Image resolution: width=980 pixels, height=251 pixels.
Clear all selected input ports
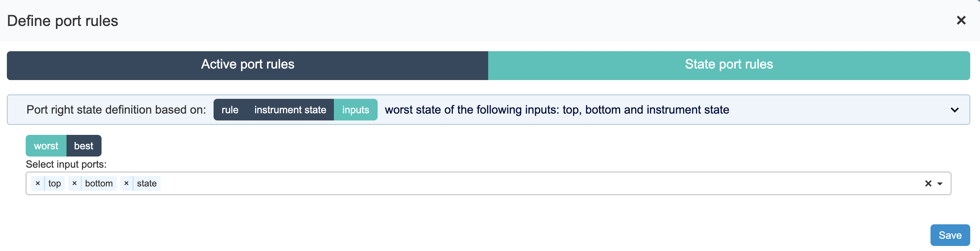(928, 184)
